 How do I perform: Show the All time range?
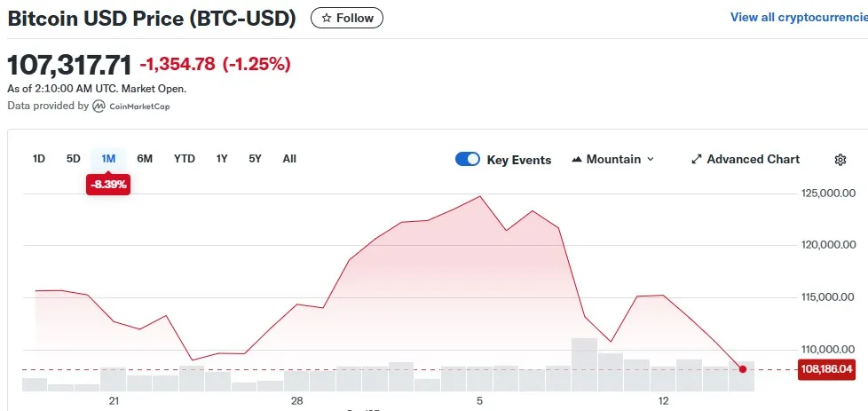(x=289, y=159)
